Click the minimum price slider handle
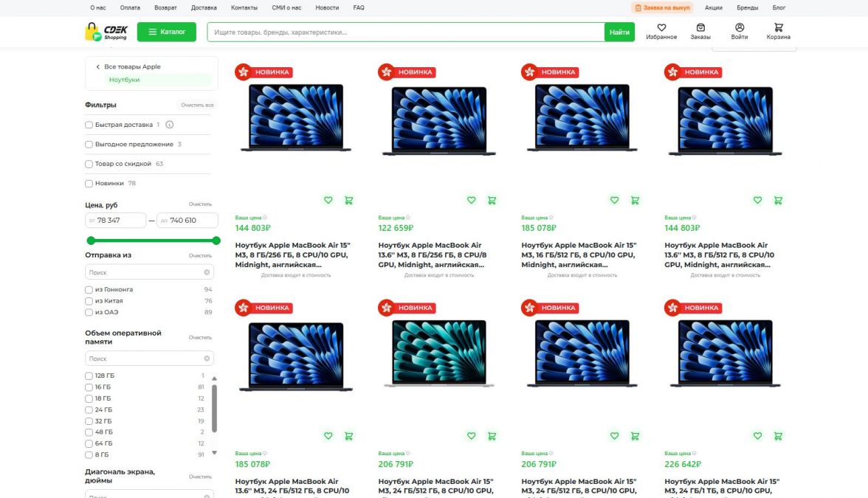Viewport: 868px width, 498px height. pyautogui.click(x=91, y=241)
